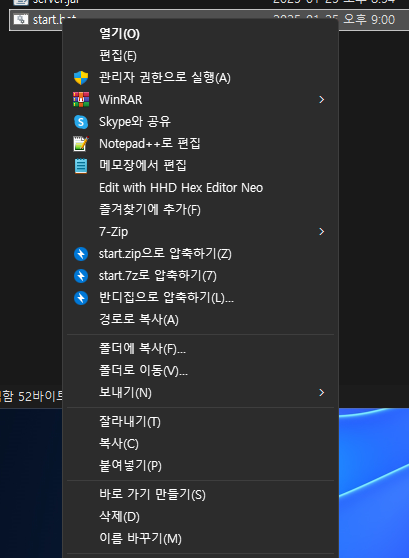
Task: Click the Notepad++ icon
Action: tap(81, 144)
